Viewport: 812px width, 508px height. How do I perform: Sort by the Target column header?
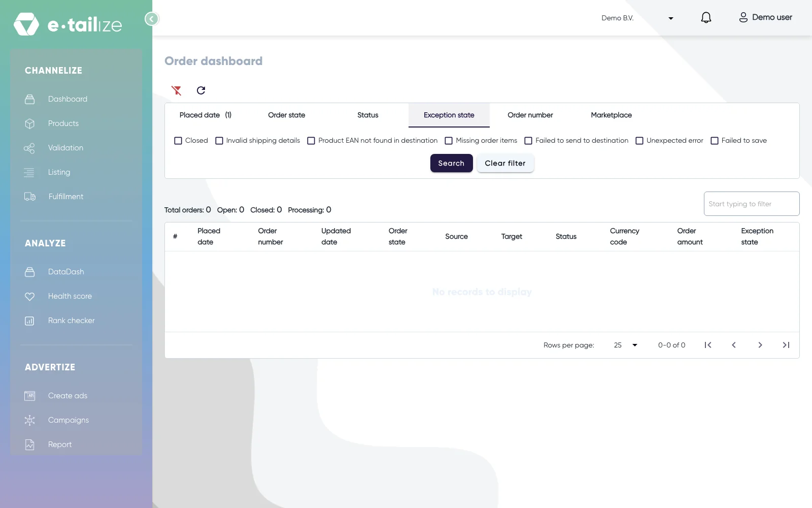click(x=512, y=237)
